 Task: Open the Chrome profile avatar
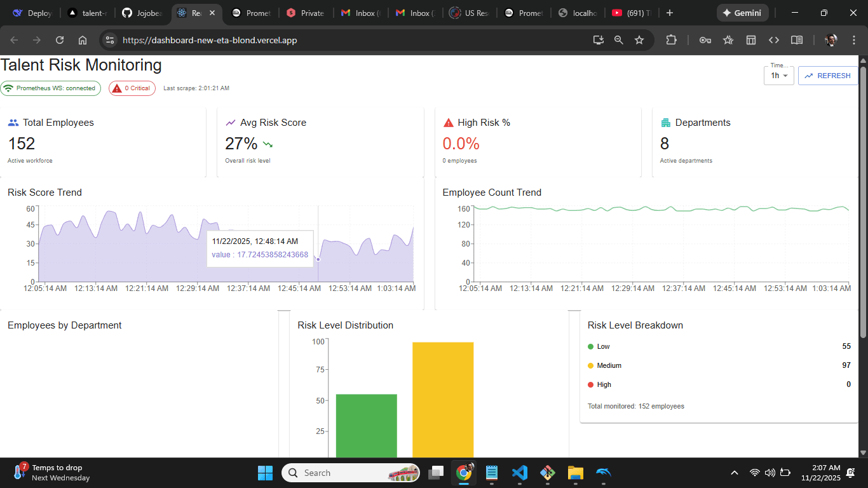[x=831, y=39]
